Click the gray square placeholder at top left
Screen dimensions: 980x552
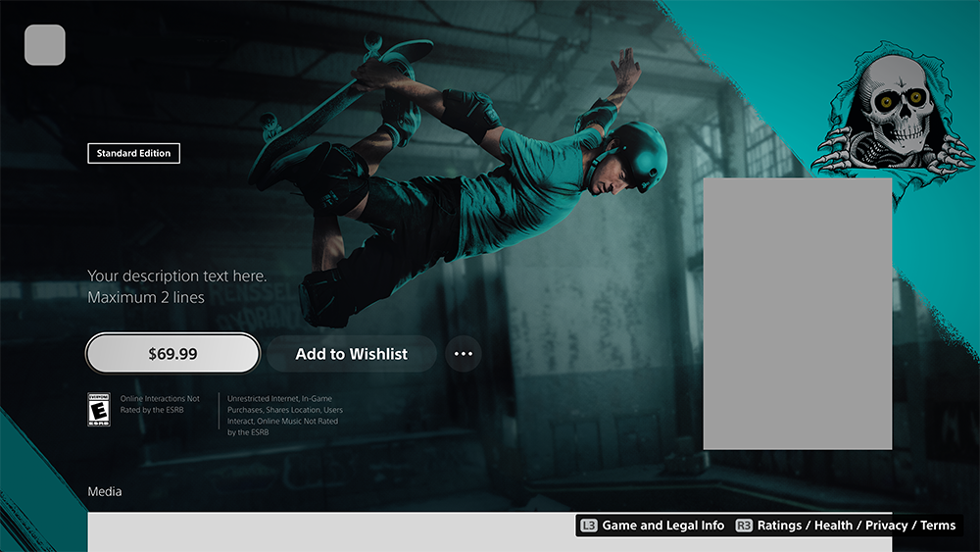click(x=45, y=45)
